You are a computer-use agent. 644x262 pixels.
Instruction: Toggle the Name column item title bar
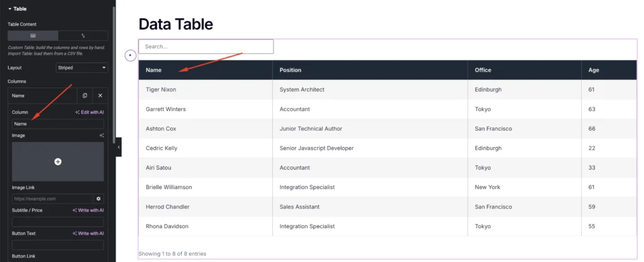43,96
